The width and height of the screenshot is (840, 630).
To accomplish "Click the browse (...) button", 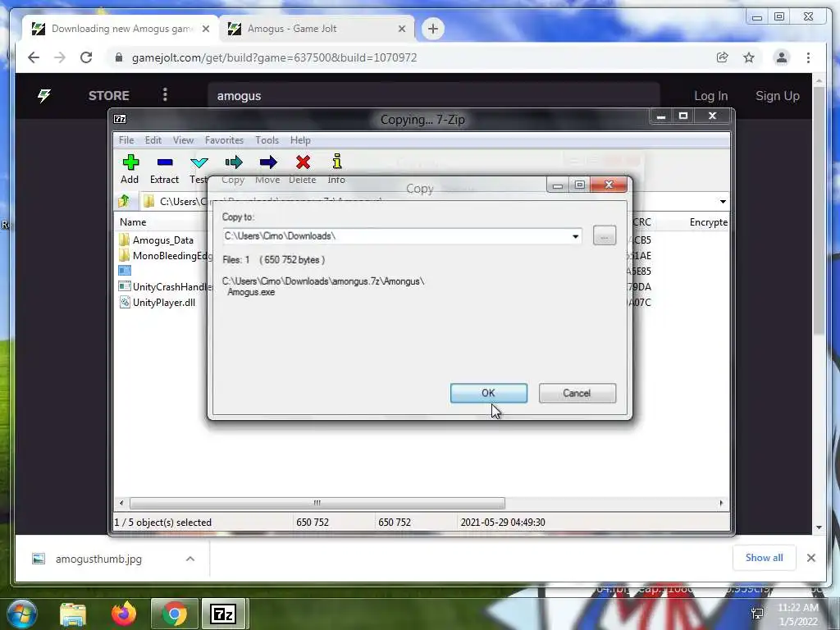I will (605, 235).
